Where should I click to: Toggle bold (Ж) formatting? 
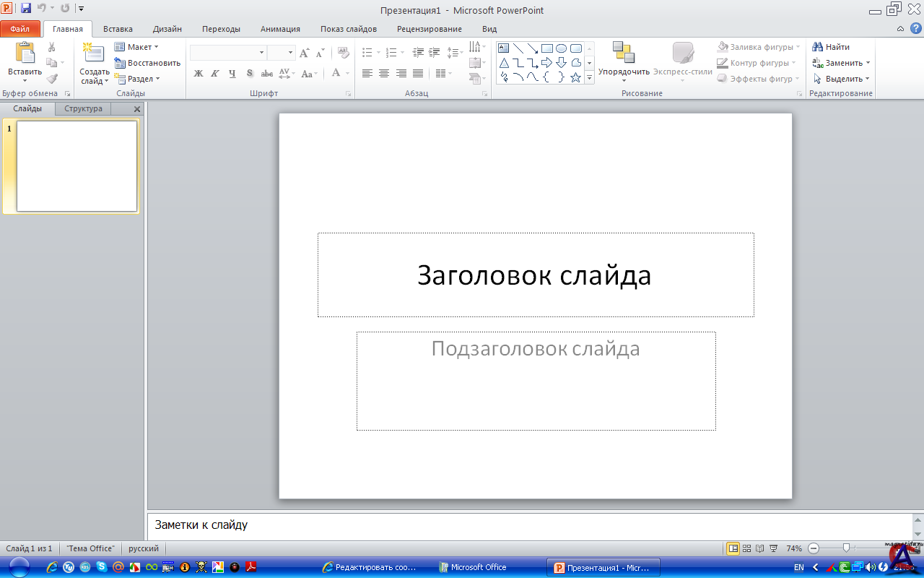pyautogui.click(x=199, y=74)
